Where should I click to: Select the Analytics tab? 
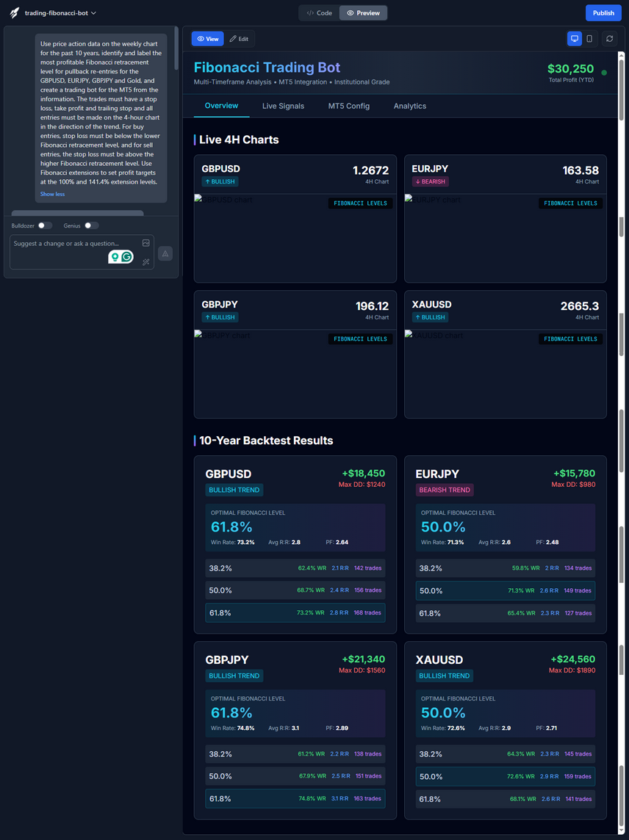tap(409, 106)
